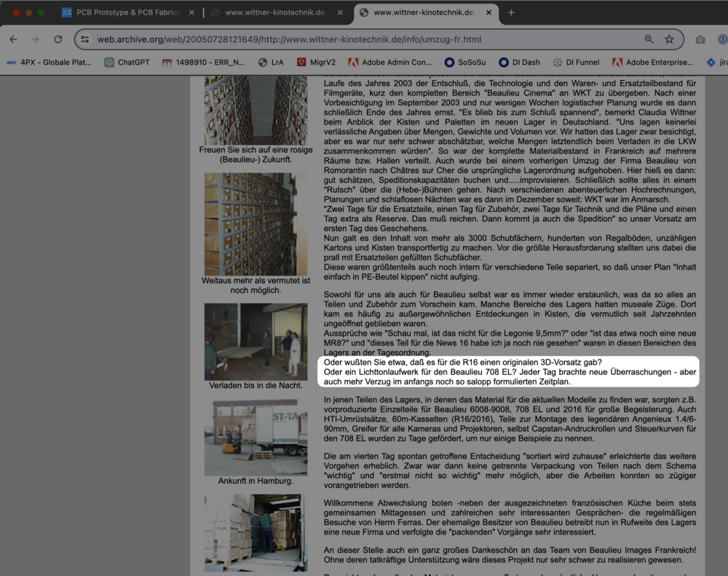Open a new tab with the plus button
This screenshot has width=728, height=576.
pos(513,12)
